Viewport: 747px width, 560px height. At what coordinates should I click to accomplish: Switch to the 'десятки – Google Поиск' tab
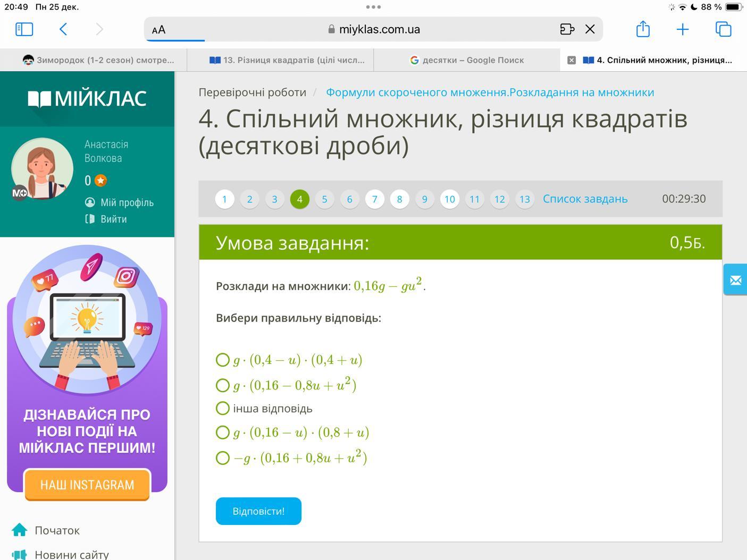[x=467, y=60]
